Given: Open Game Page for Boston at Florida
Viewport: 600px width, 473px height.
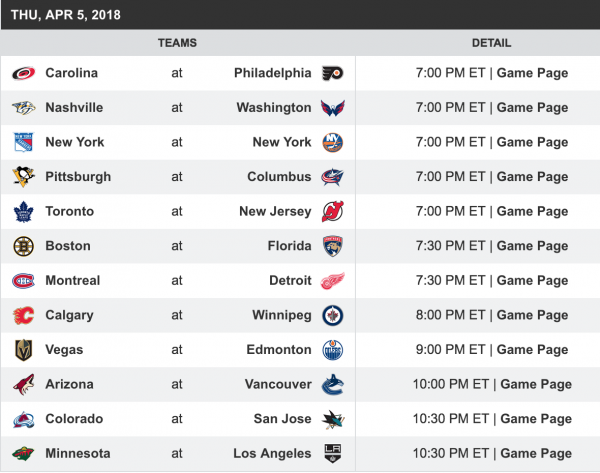Looking at the screenshot, I should pyautogui.click(x=532, y=246).
